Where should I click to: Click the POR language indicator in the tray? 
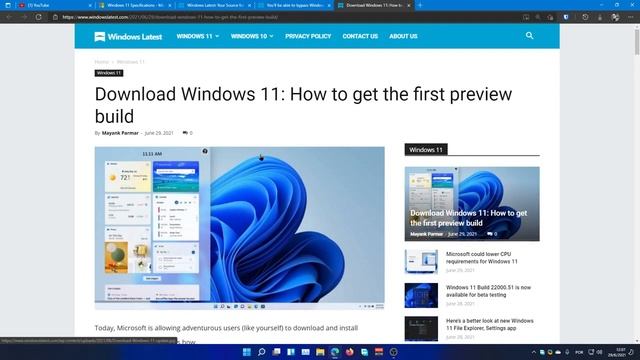[x=579, y=352]
